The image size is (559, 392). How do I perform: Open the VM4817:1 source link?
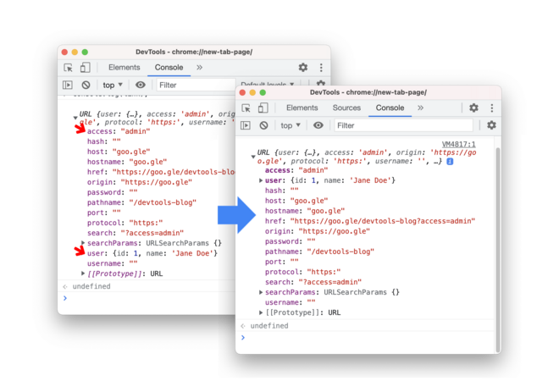click(x=460, y=145)
